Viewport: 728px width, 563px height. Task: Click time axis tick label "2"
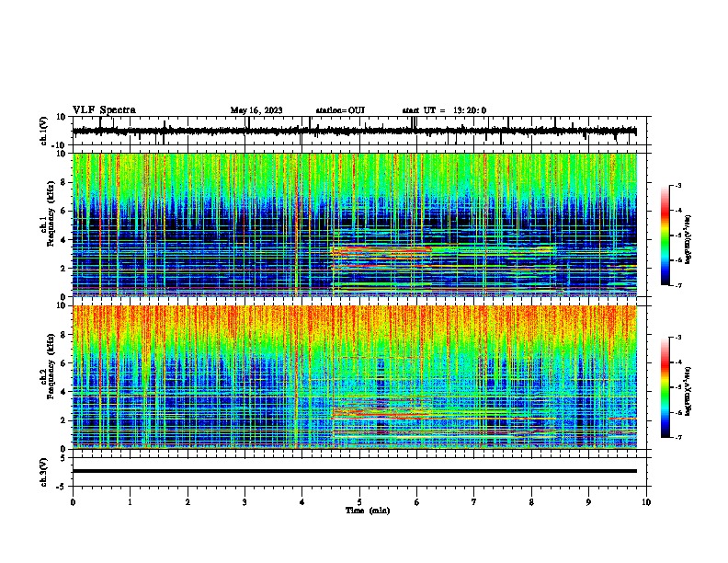click(188, 502)
